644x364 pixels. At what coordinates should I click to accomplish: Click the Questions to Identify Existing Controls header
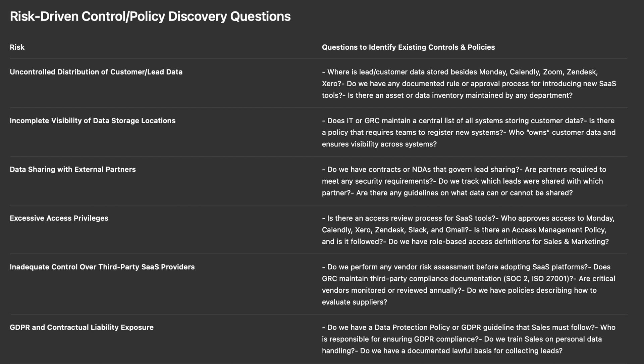[408, 47]
